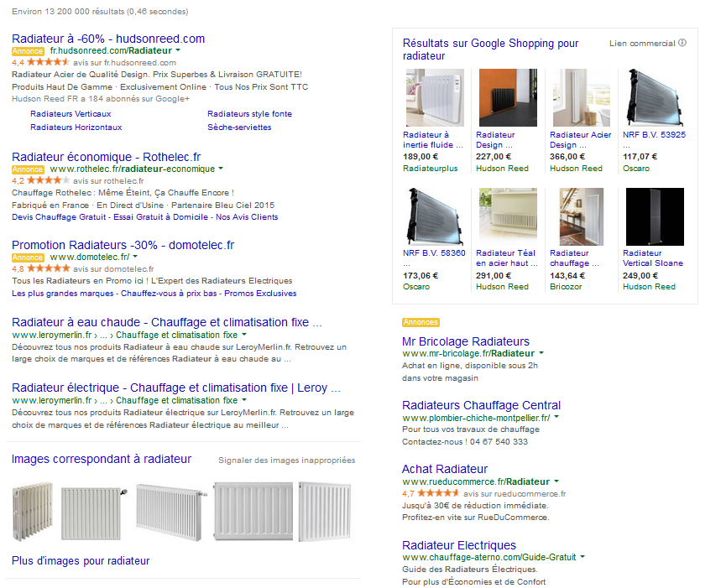Click Essai Gratuit à Domicile link
This screenshot has height=588, width=721.
click(x=161, y=216)
